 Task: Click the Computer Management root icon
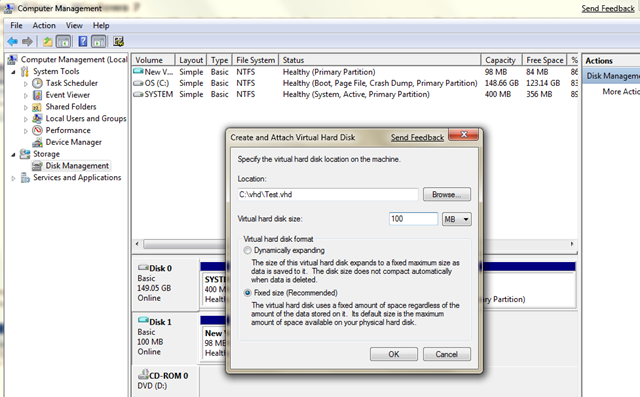[13, 60]
